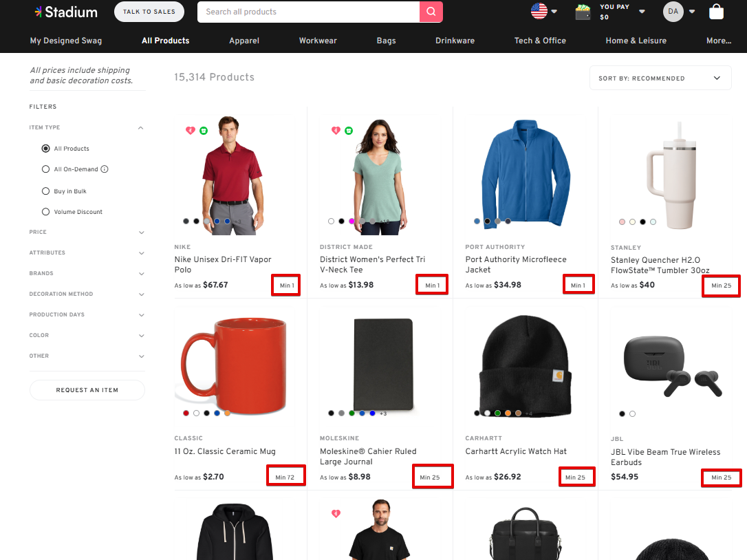Pick the light blue swatch on the Stanley tumbler
This screenshot has height=560, width=747.
pos(653,222)
